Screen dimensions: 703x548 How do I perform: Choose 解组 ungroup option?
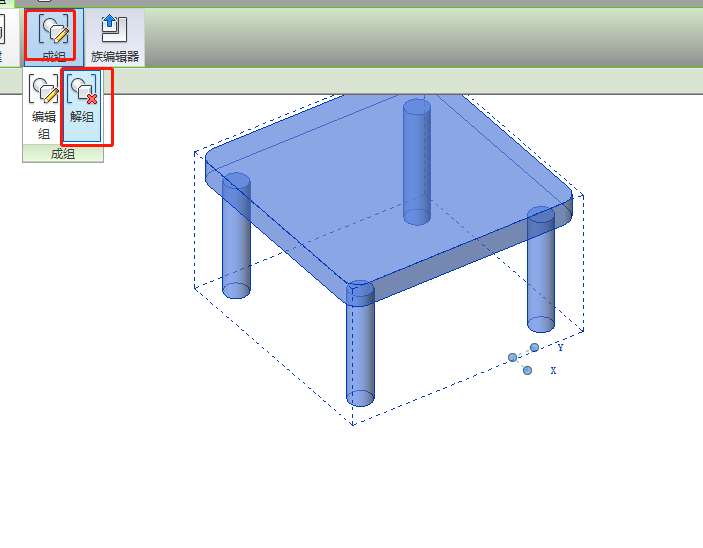click(x=82, y=106)
